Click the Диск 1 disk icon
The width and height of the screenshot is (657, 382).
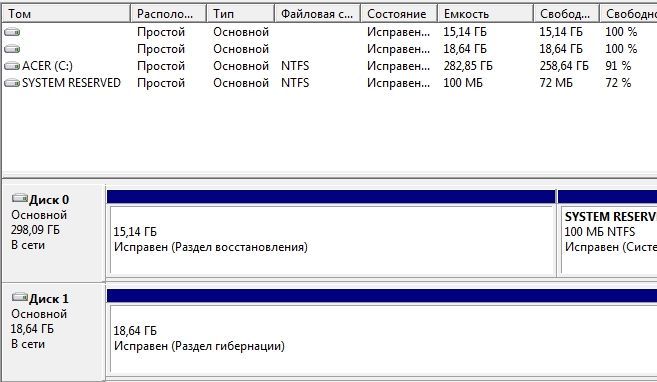[19, 297]
